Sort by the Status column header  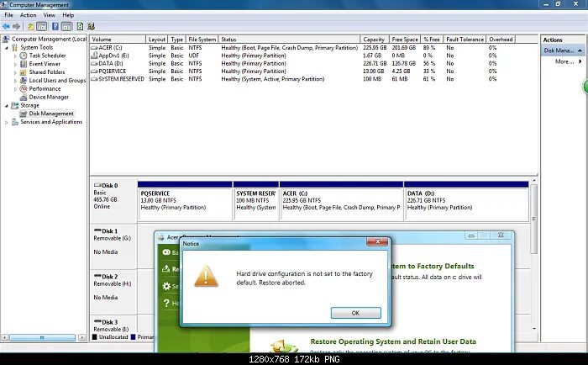pyautogui.click(x=289, y=39)
